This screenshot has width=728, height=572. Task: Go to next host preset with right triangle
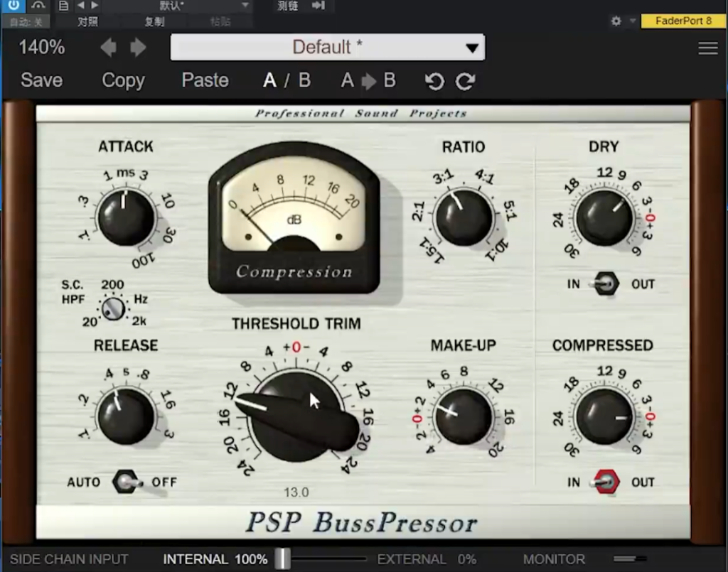[95, 5]
